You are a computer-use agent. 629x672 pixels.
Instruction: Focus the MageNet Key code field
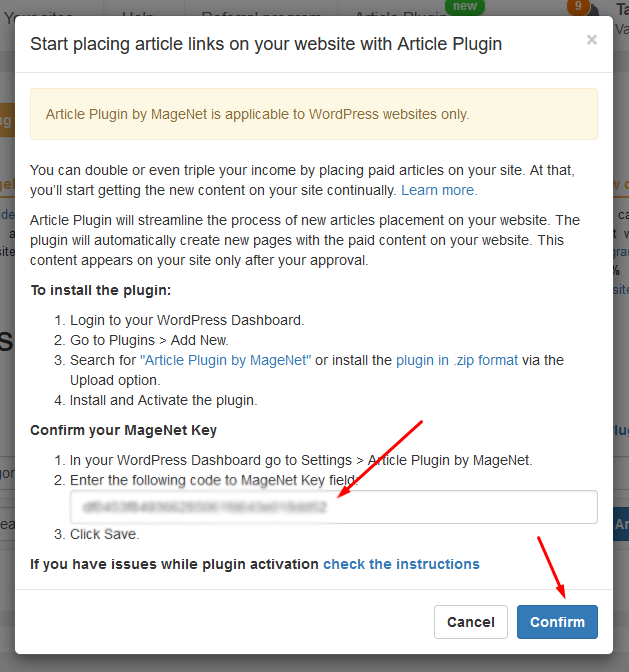tap(334, 507)
